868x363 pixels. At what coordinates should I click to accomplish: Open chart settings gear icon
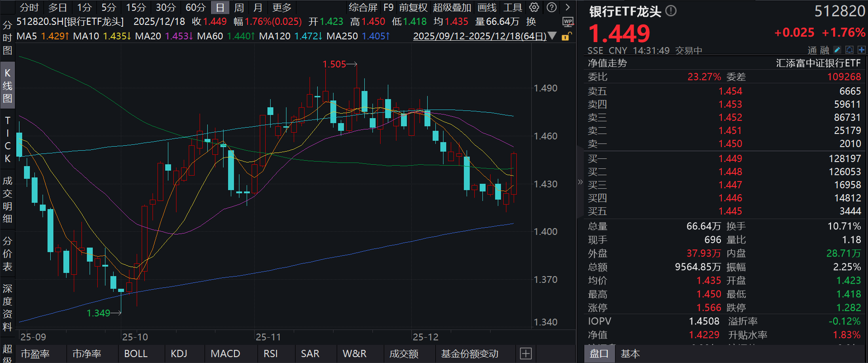click(534, 7)
